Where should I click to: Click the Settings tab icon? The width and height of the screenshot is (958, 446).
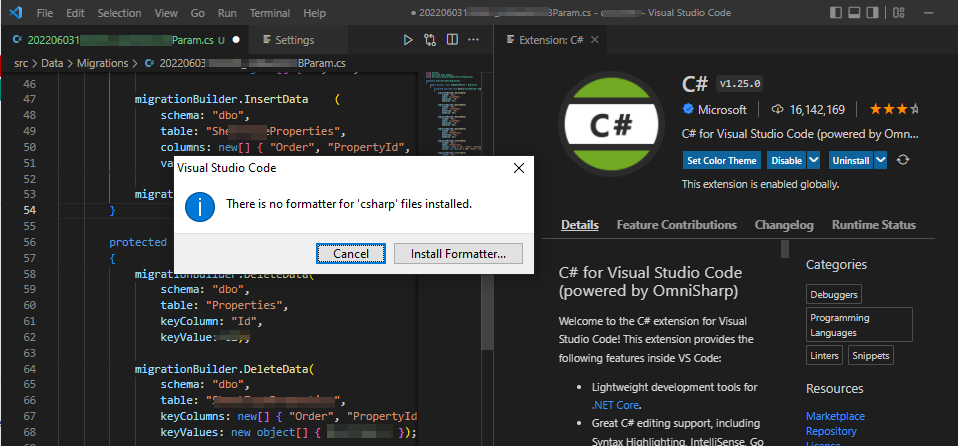266,40
